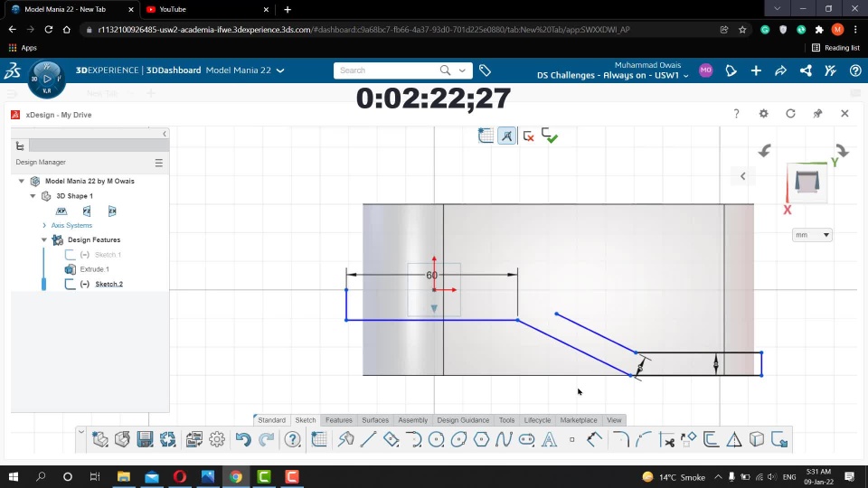
Task: Select Extrude.1 in the design tree
Action: (x=95, y=269)
